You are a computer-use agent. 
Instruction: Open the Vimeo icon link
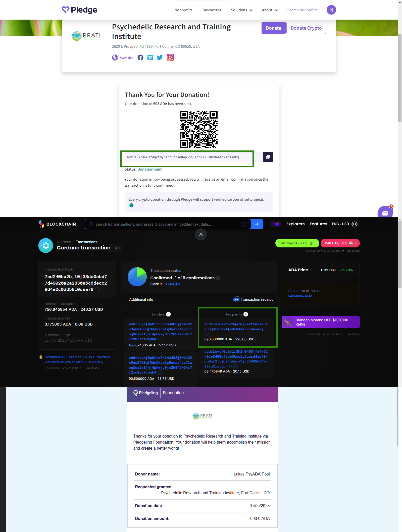pos(150,58)
